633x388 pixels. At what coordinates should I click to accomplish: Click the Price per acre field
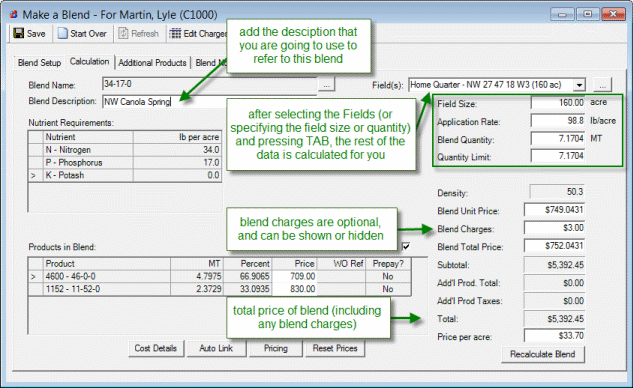554,336
